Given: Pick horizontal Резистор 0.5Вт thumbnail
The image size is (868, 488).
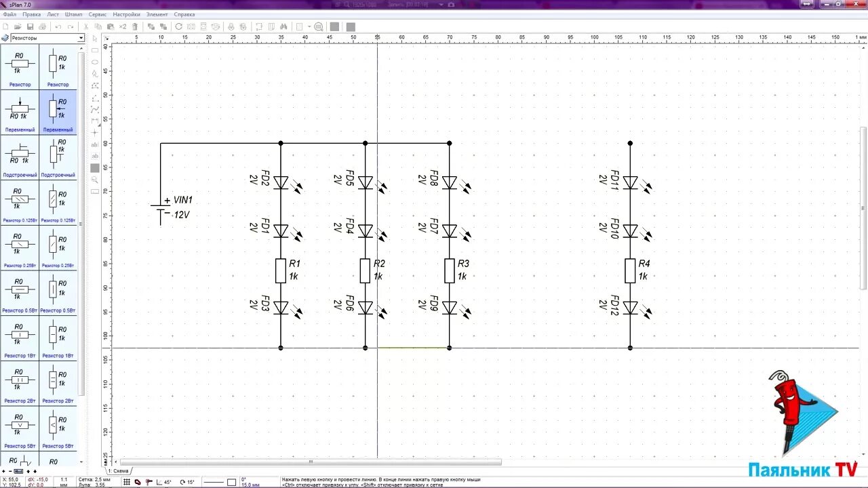Looking at the screenshot, I should click(20, 293).
